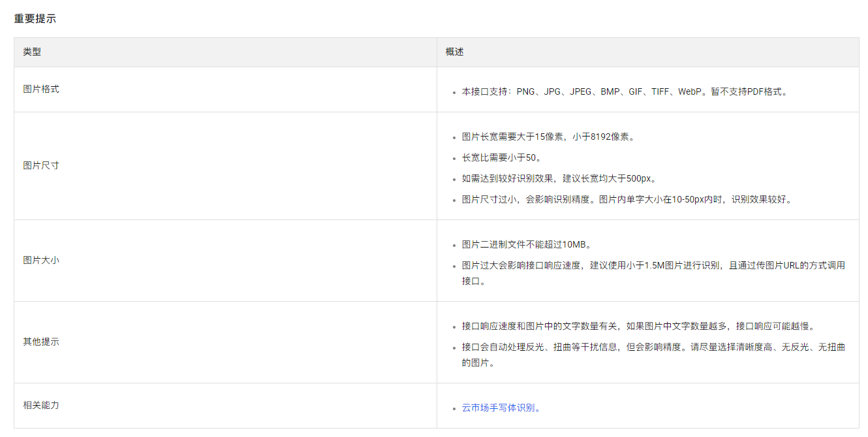The height and width of the screenshot is (437, 868).
Task: Click the line 长宽比需要小于50
Action: tap(502, 158)
